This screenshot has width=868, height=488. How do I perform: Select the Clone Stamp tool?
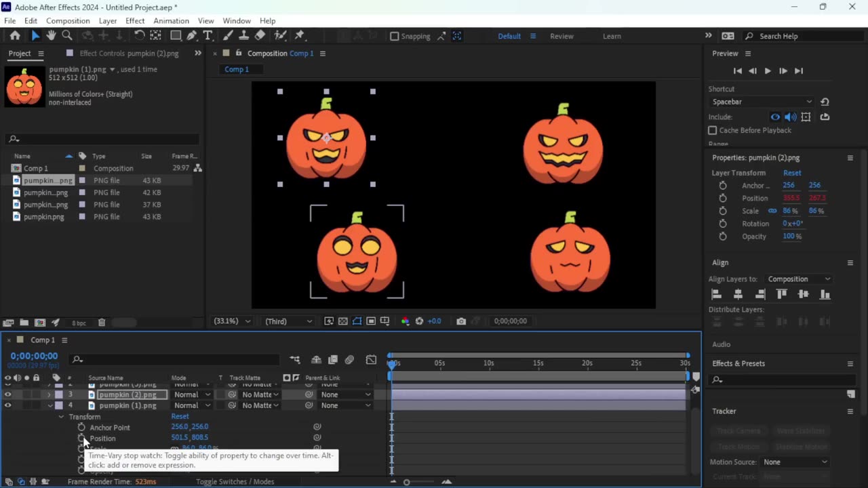[244, 36]
